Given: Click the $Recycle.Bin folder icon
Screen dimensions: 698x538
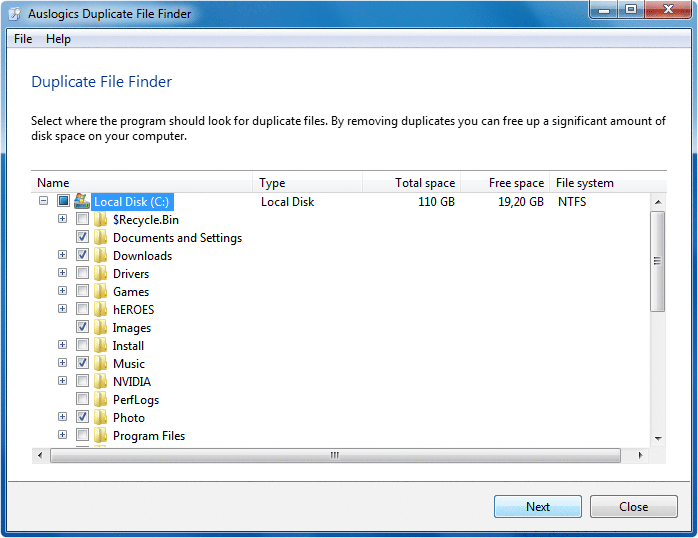Looking at the screenshot, I should (101, 219).
